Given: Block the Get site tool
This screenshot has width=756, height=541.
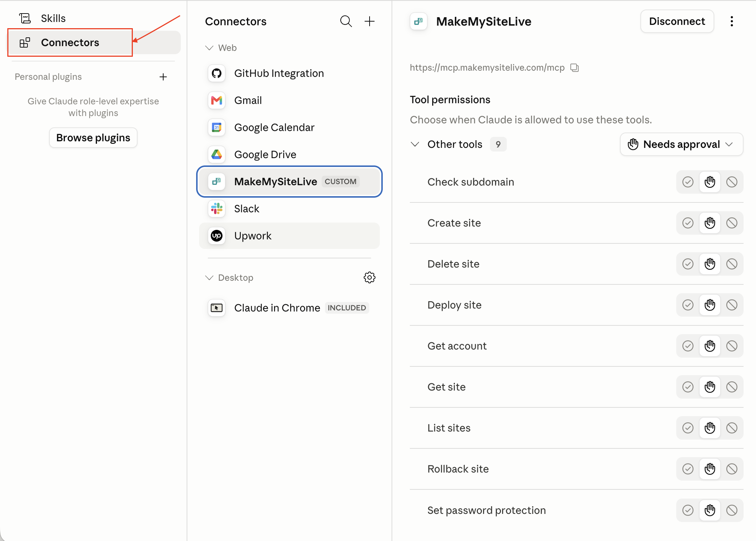Looking at the screenshot, I should (732, 387).
